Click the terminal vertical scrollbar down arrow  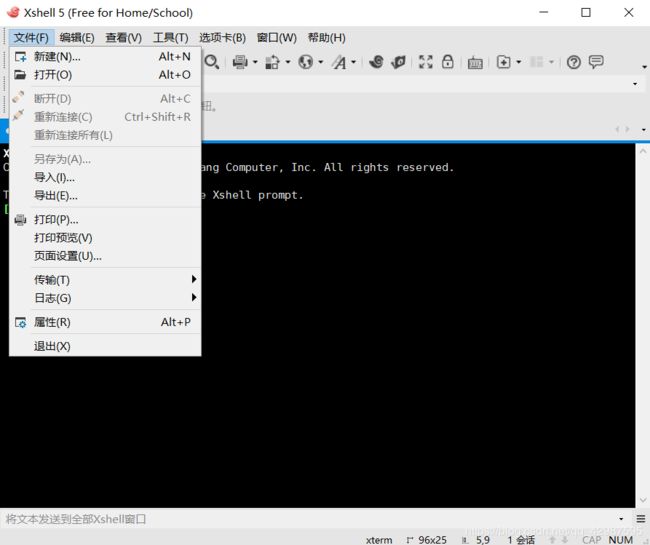point(643,500)
